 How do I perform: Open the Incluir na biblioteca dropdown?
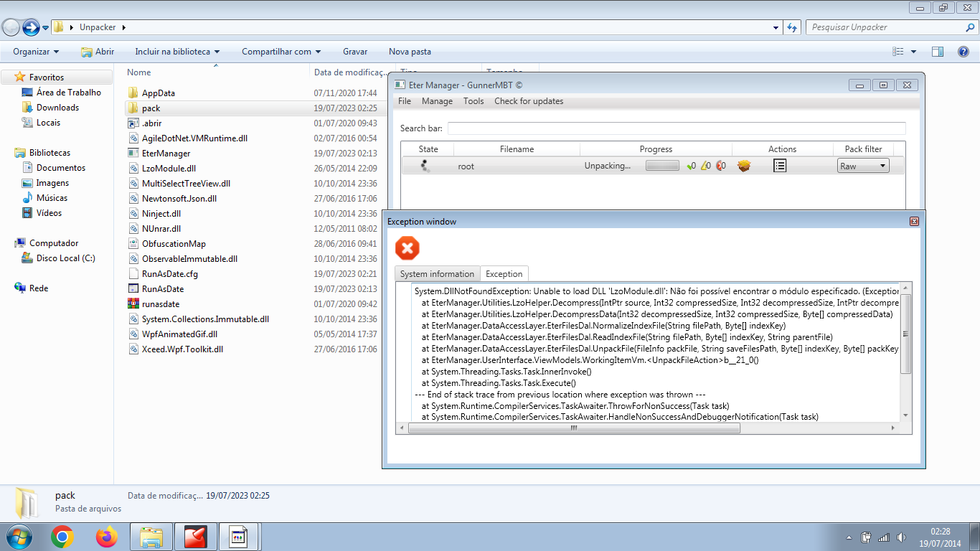point(177,52)
